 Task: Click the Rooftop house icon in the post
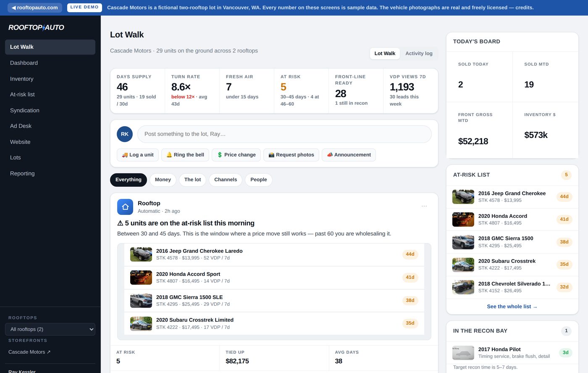(125, 207)
